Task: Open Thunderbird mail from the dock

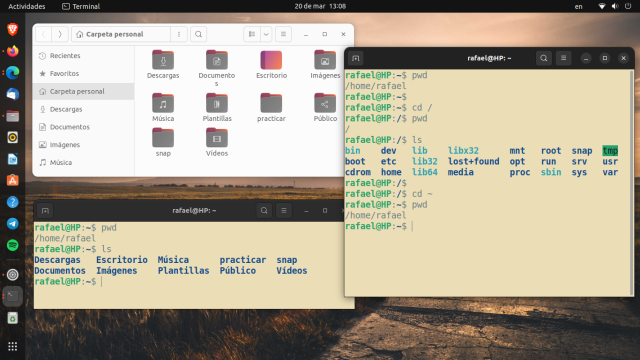Action: pos(13,94)
